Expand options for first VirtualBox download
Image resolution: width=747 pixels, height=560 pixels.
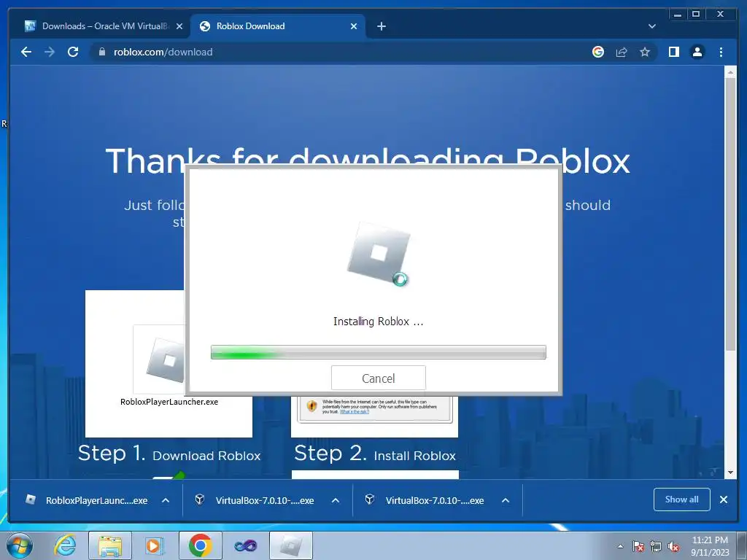tap(336, 500)
